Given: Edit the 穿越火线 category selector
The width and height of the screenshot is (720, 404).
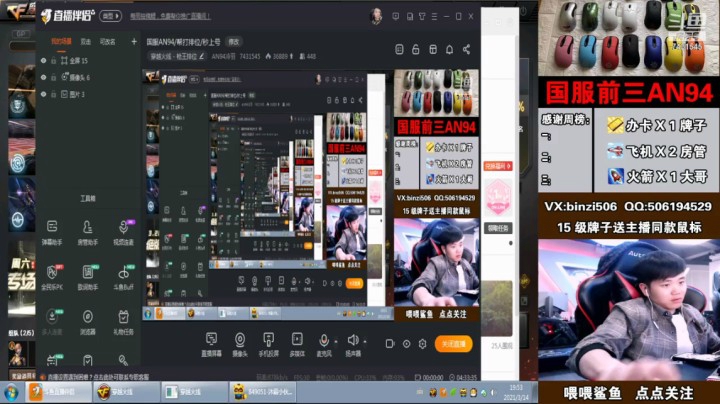Looking at the screenshot, I should coord(176,57).
